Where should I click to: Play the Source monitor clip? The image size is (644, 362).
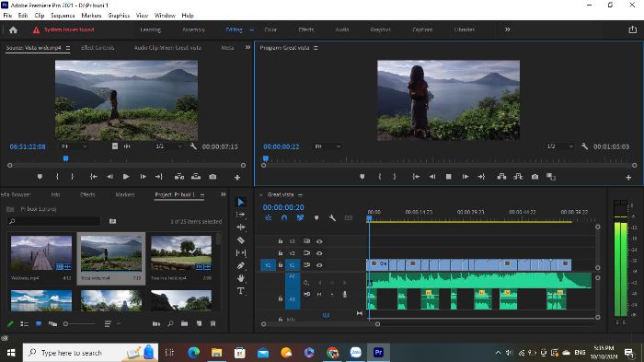[x=126, y=177]
